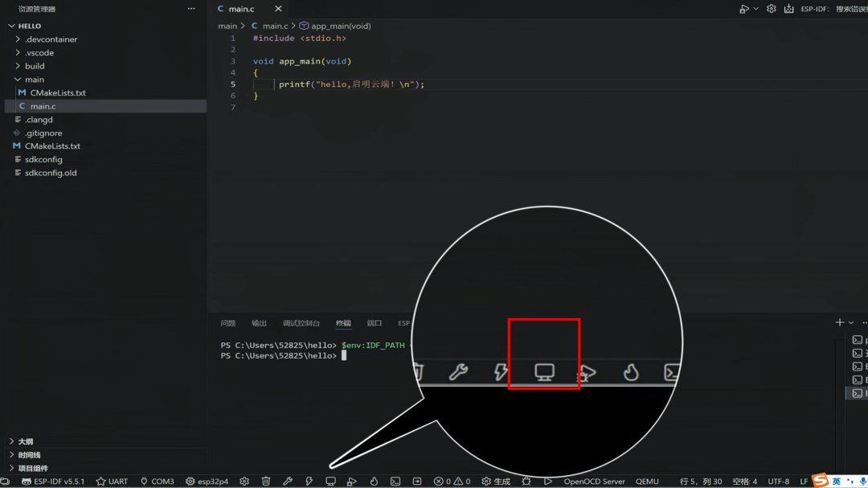
Task: Open root-level CMakeLists.txt file
Action: coord(52,146)
